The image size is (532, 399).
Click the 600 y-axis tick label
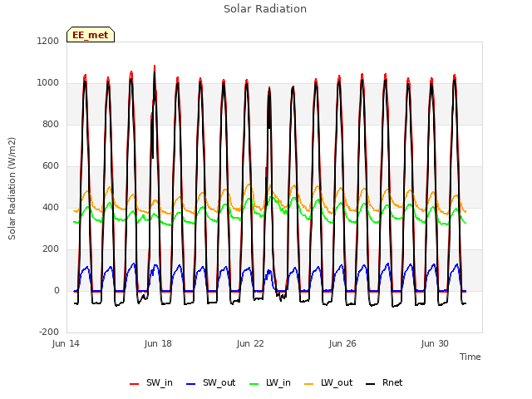51,166
